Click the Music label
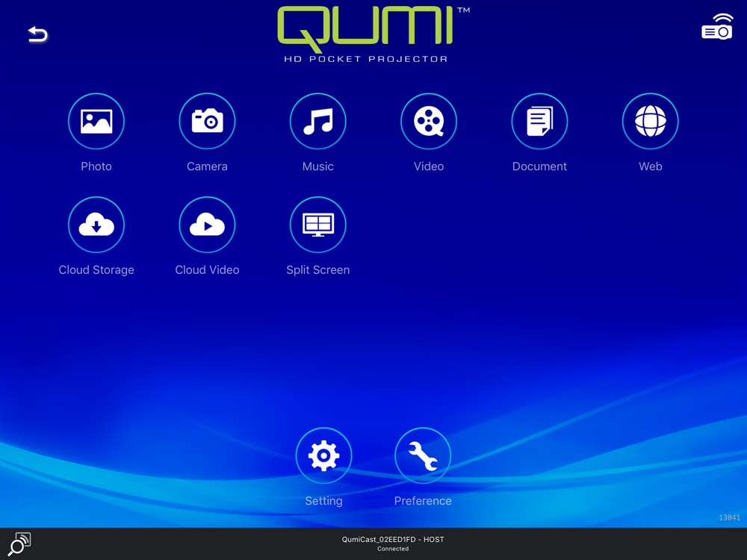This screenshot has height=560, width=747. pos(317,167)
